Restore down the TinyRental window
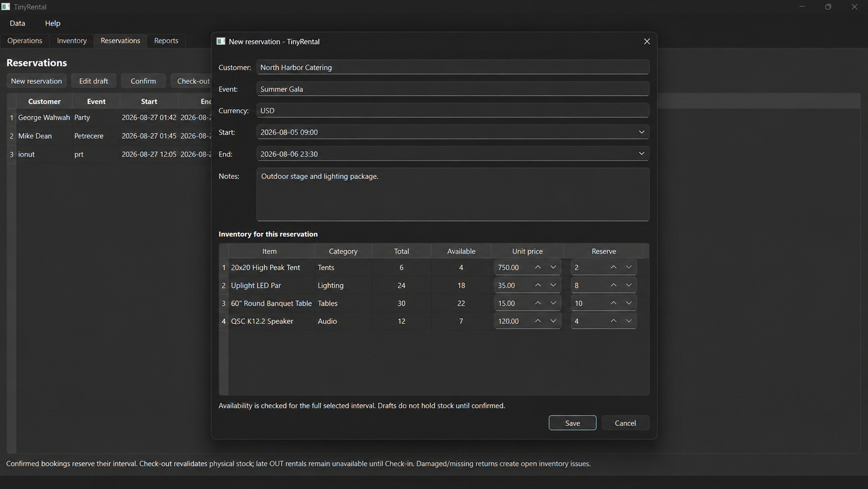 (828, 7)
